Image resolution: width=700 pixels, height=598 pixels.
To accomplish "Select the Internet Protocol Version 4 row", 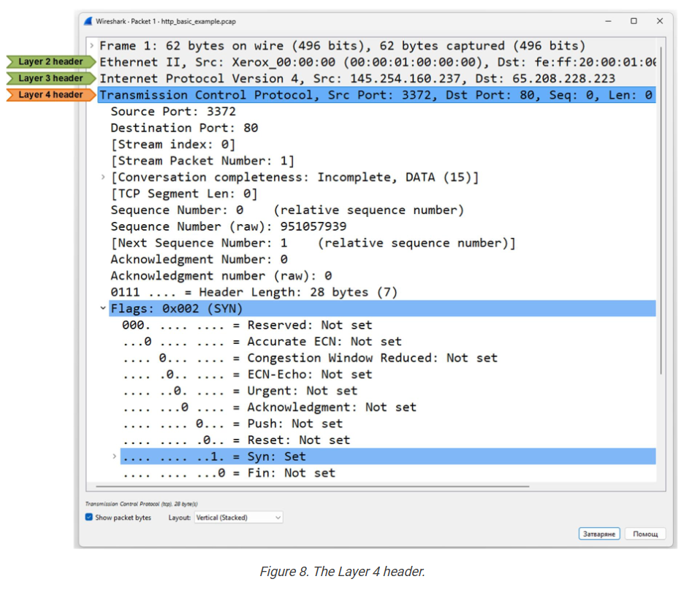I will 357,78.
